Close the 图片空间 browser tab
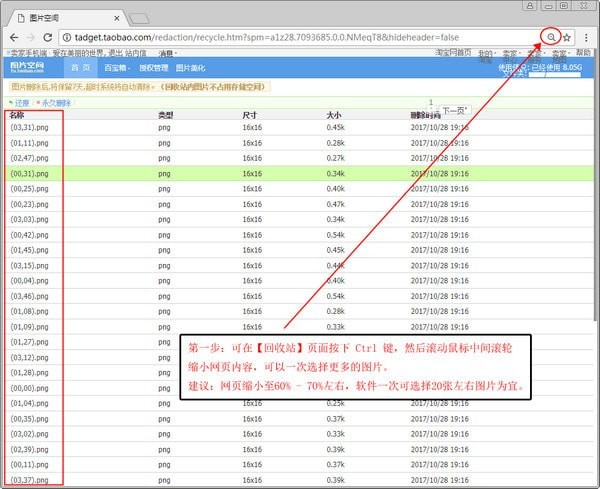Screen dimensions: 600x489 click(x=117, y=18)
